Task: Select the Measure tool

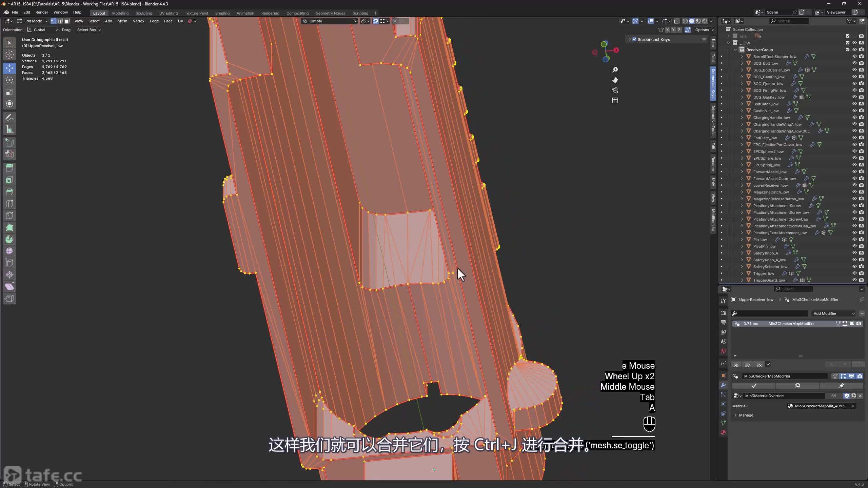Action: [x=9, y=129]
